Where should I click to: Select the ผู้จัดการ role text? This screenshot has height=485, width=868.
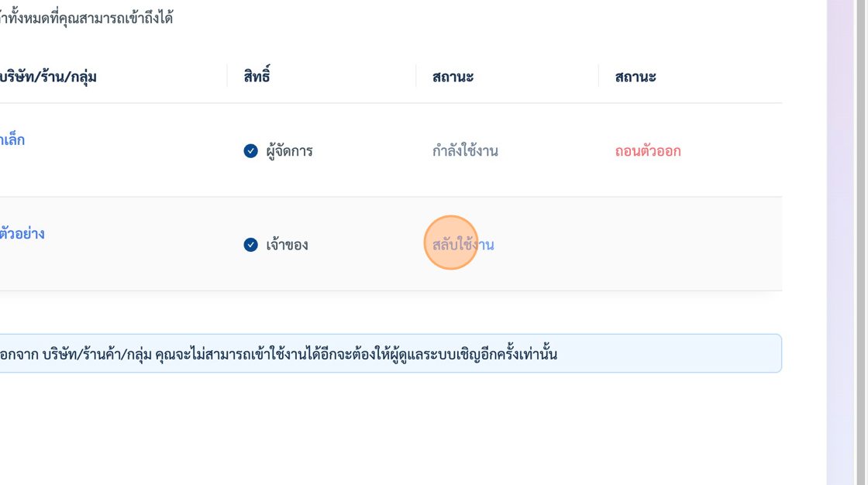[290, 151]
